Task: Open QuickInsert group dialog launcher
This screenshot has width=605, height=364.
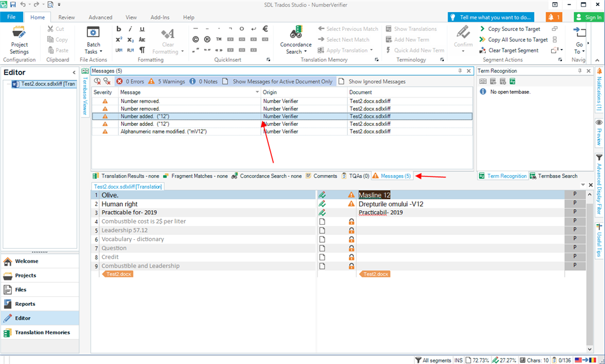Action: [268, 60]
